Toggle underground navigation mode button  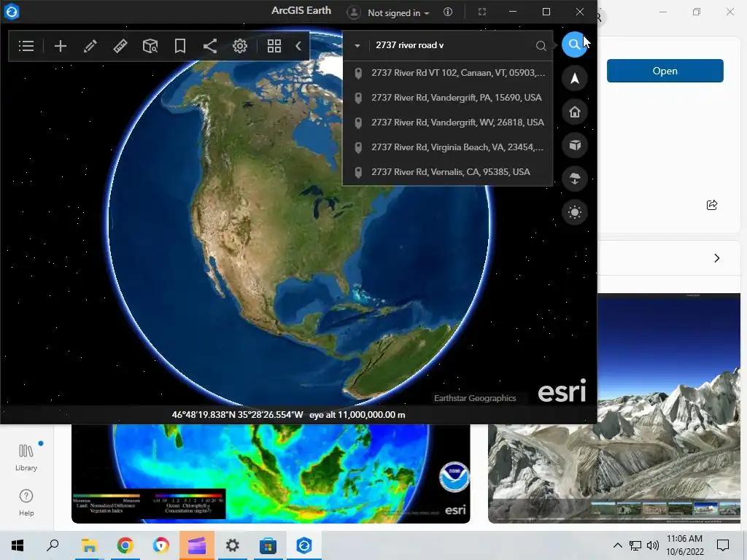tap(575, 179)
